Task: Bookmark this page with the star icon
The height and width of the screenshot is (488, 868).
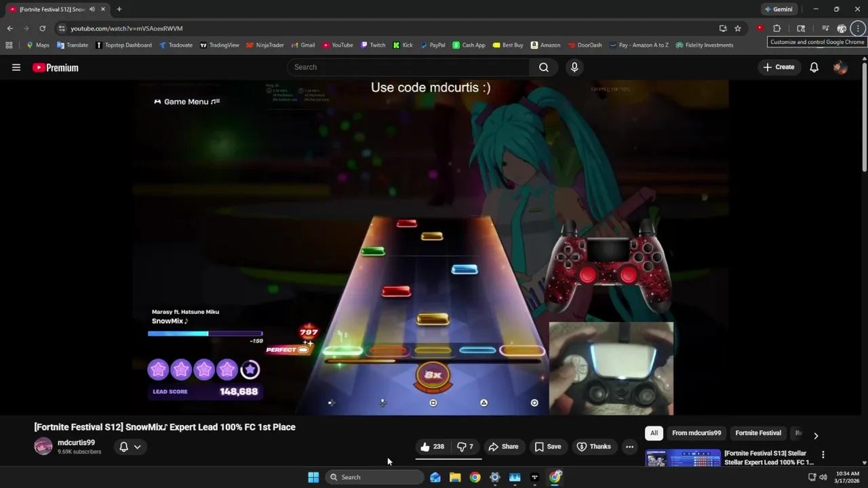Action: pos(738,28)
